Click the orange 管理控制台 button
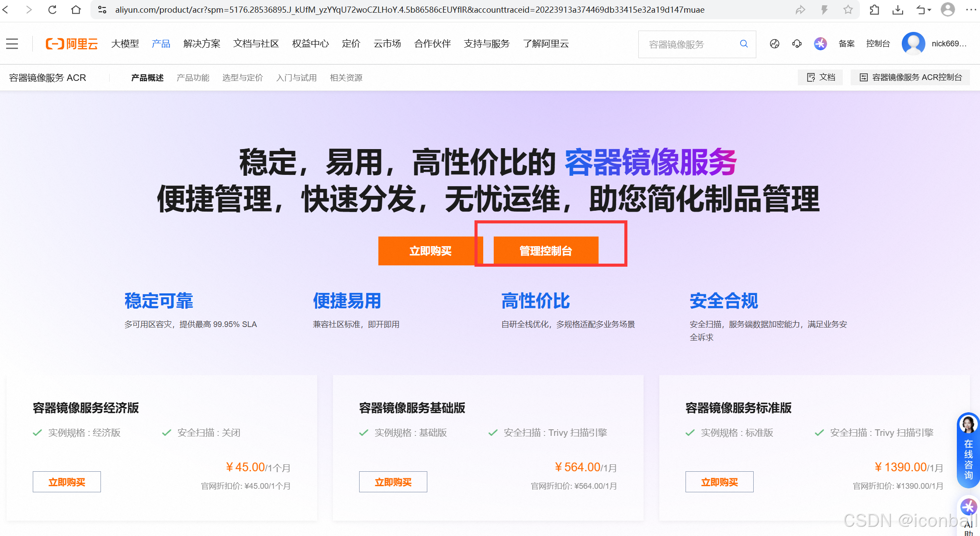The height and width of the screenshot is (536, 980). pos(546,251)
